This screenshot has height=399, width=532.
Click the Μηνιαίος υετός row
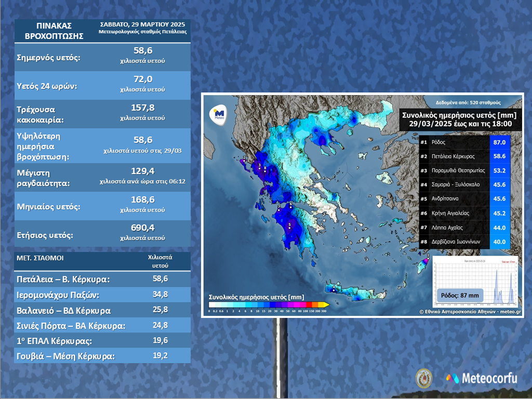(x=102, y=206)
